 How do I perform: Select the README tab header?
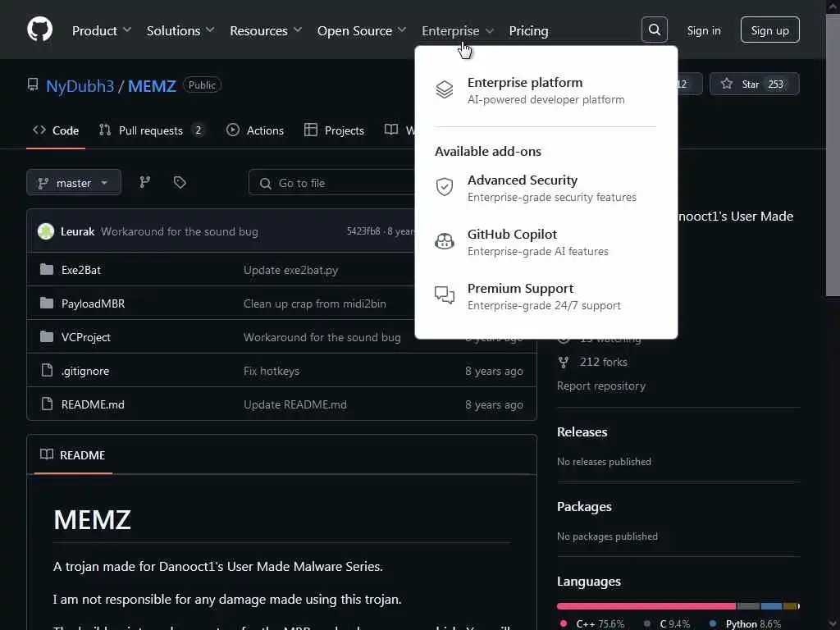(x=73, y=454)
